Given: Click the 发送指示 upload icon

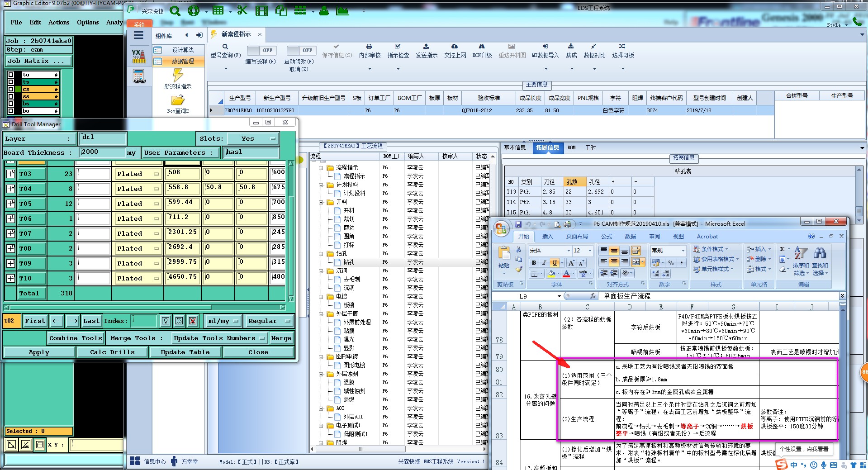Looking at the screenshot, I should 426,47.
